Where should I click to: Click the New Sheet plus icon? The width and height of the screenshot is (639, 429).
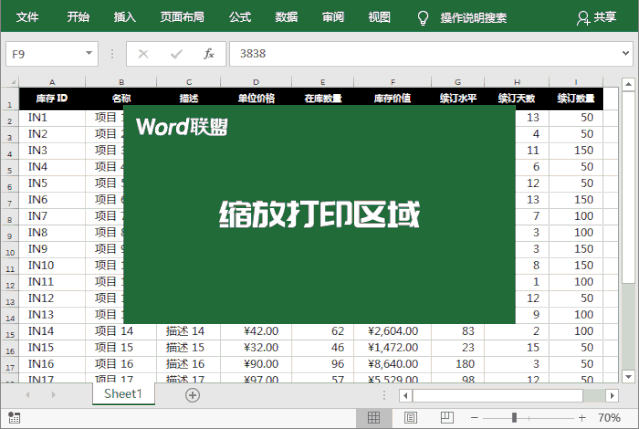(192, 395)
